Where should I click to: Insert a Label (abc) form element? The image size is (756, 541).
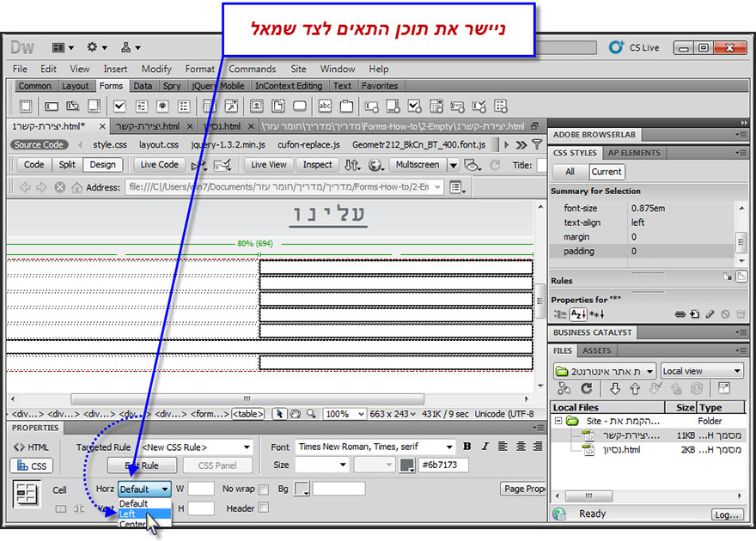pos(325,106)
